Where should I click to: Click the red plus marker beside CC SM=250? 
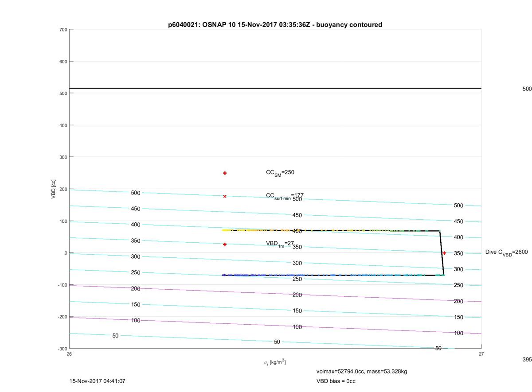(225, 173)
